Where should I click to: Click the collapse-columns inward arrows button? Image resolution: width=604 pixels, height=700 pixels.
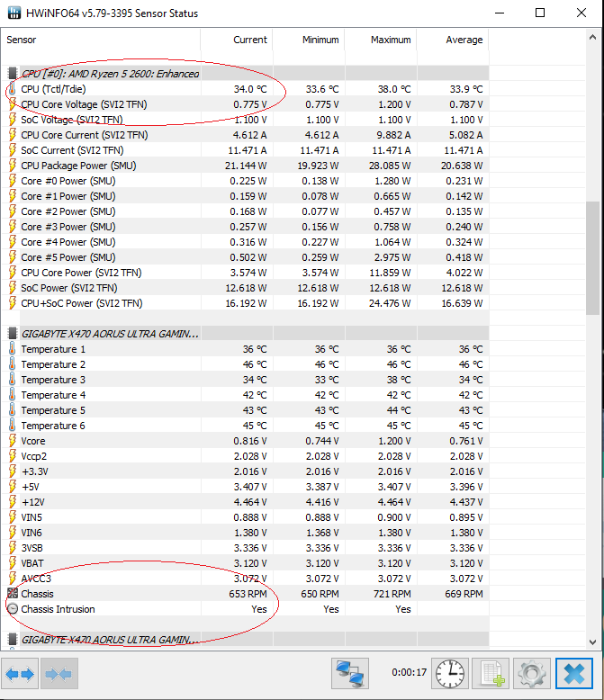[x=59, y=673]
